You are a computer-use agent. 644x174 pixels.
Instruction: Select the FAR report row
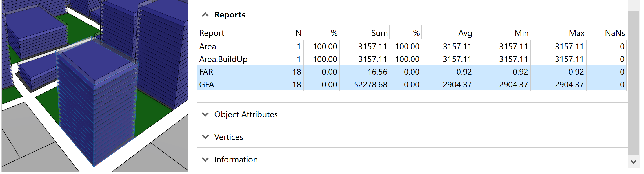click(x=206, y=72)
